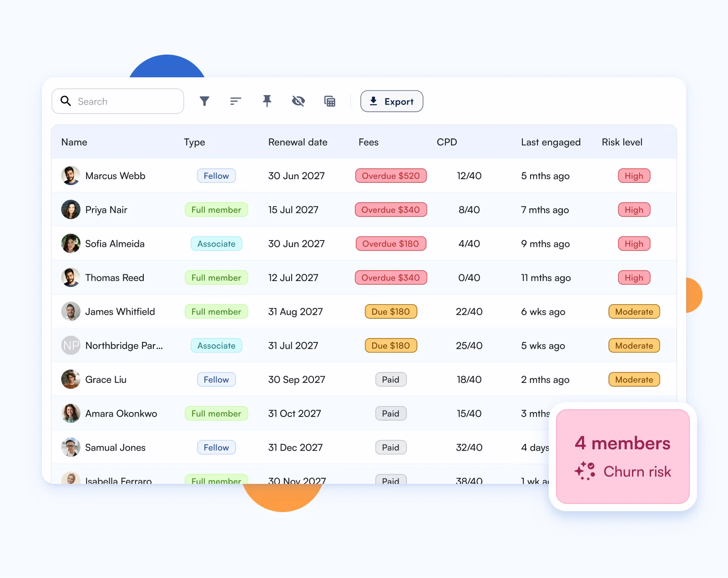Open the table view grid icon
The image size is (728, 578).
click(330, 101)
